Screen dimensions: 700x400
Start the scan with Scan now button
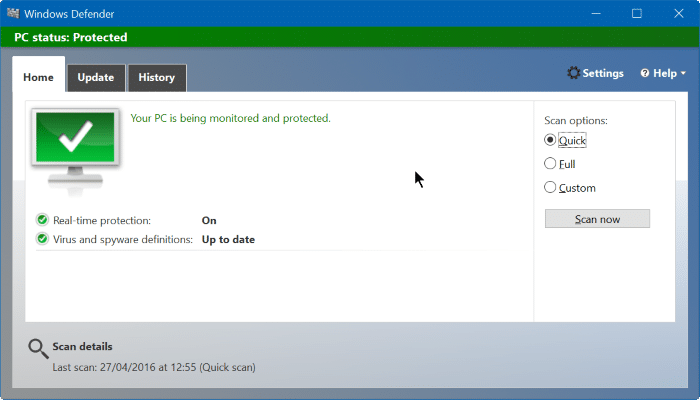(597, 219)
